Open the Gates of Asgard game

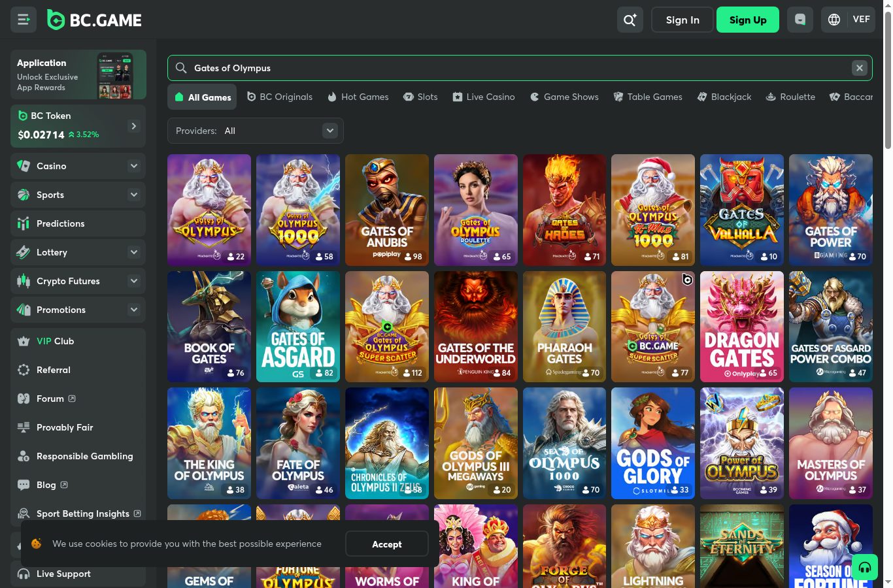tap(298, 327)
